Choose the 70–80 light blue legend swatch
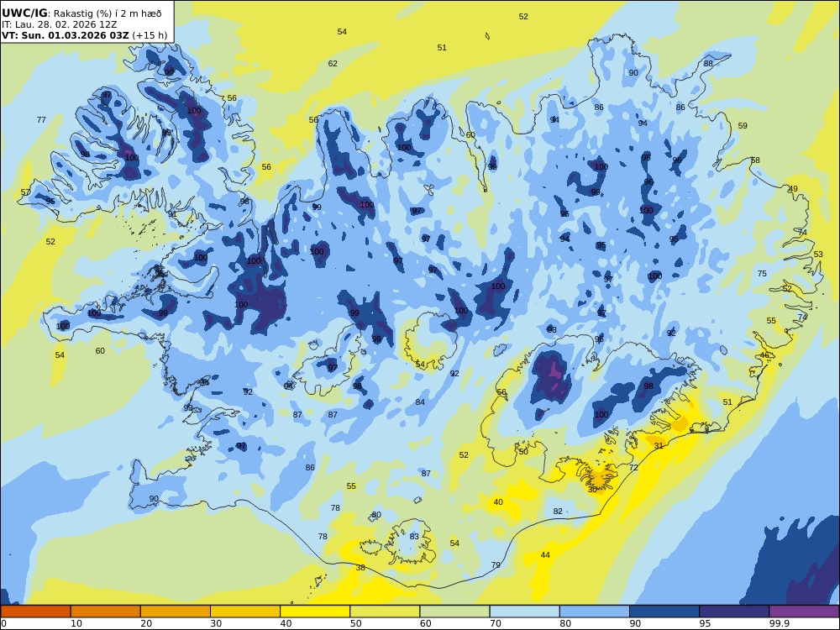 pyautogui.click(x=524, y=612)
